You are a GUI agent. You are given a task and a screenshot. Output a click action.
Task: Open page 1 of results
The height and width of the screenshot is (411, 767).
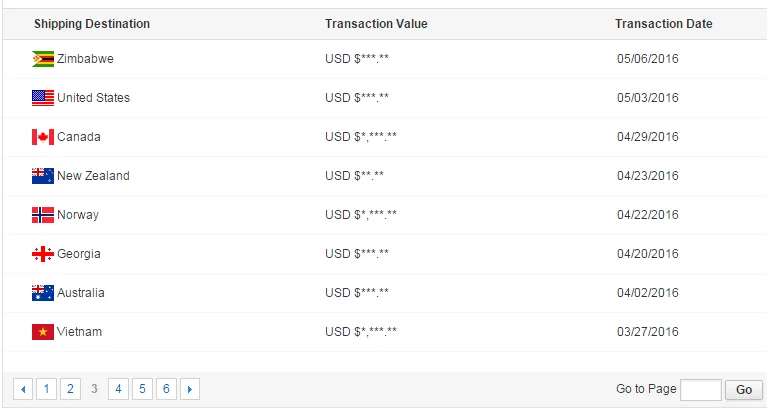47,389
